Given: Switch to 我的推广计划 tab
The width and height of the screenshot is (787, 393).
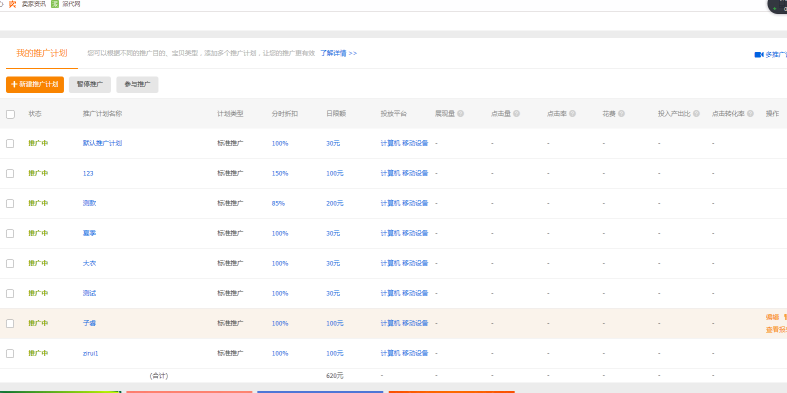Looking at the screenshot, I should 42,53.
